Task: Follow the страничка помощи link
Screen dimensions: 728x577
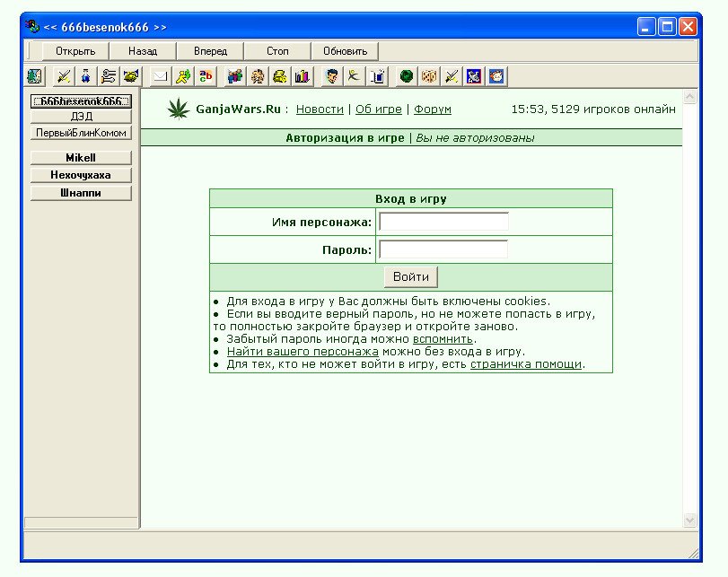Action: tap(525, 364)
